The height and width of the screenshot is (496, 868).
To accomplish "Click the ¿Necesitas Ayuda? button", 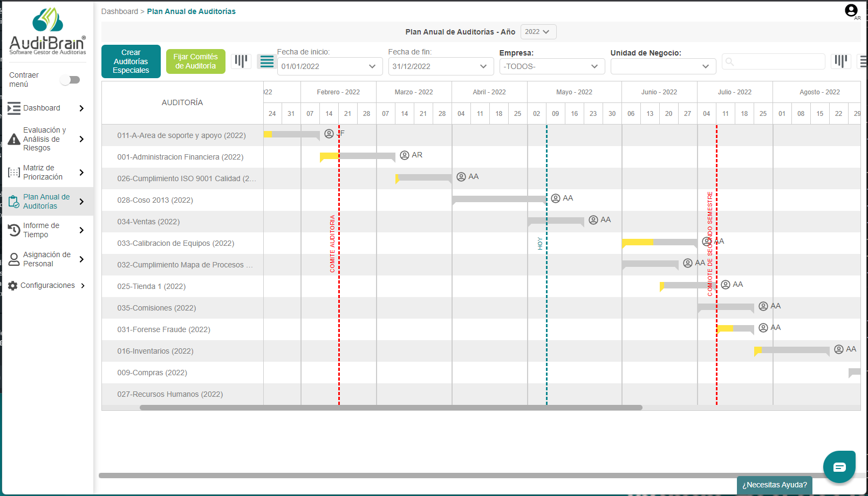I will point(774,485).
